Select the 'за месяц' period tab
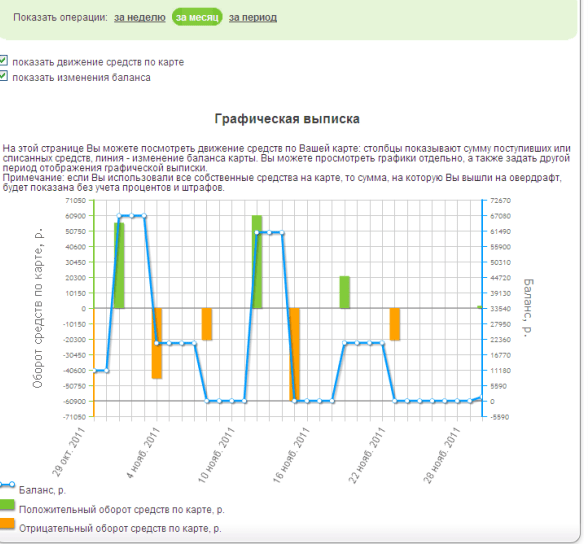The height and width of the screenshot is (544, 588). pos(197,18)
